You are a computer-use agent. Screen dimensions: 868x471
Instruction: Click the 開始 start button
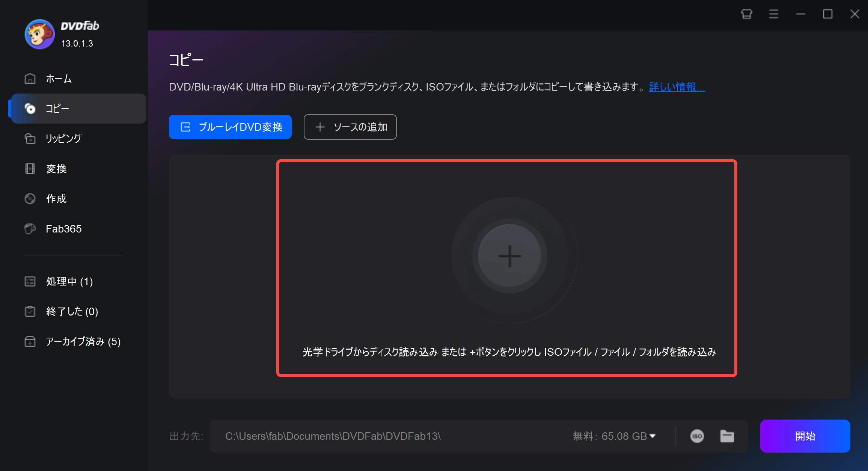click(x=805, y=436)
